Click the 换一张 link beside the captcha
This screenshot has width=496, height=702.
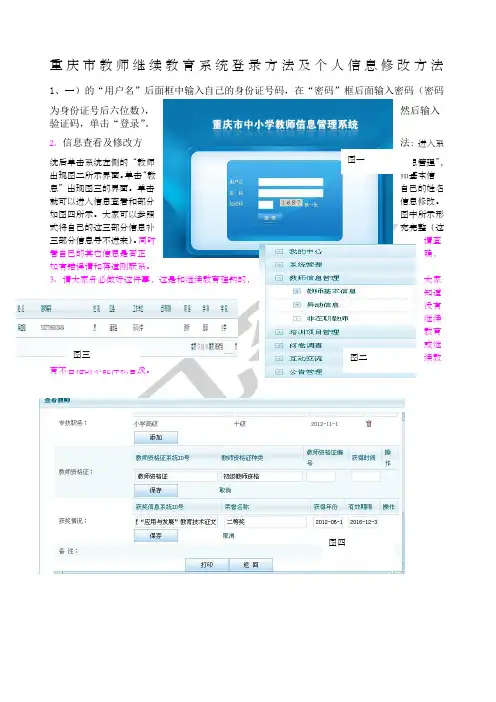coord(311,205)
